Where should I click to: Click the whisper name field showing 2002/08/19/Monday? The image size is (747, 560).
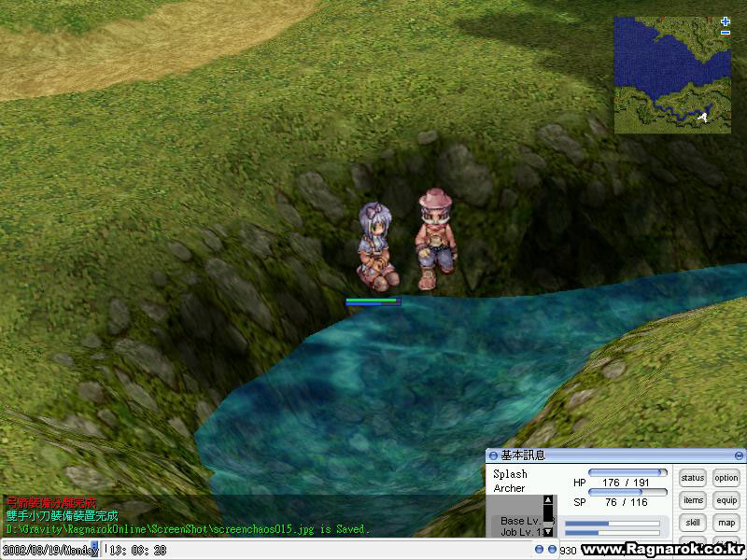coord(47,550)
